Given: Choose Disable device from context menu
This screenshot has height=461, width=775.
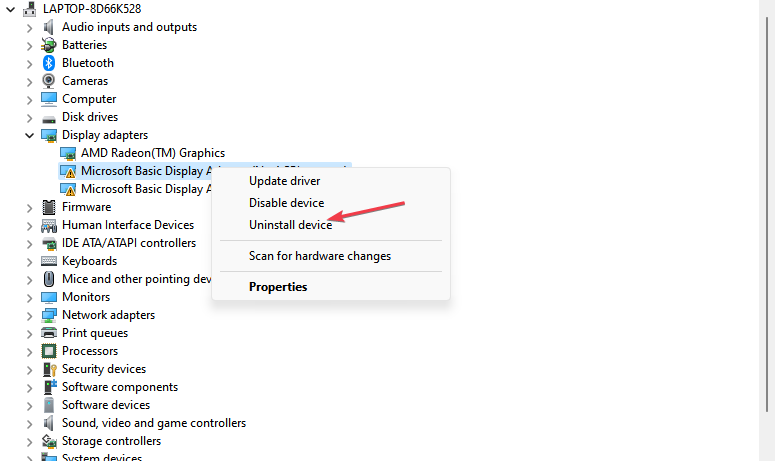Looking at the screenshot, I should 331,203.
